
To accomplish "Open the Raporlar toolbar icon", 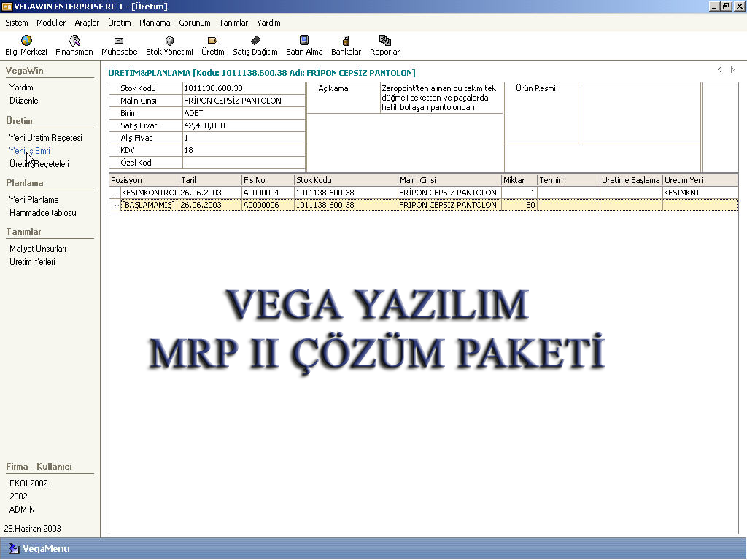I will (x=384, y=41).
